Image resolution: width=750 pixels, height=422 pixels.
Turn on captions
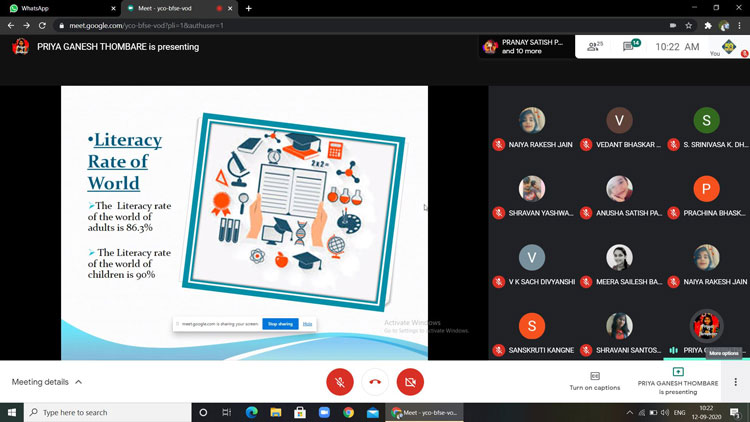[594, 381]
